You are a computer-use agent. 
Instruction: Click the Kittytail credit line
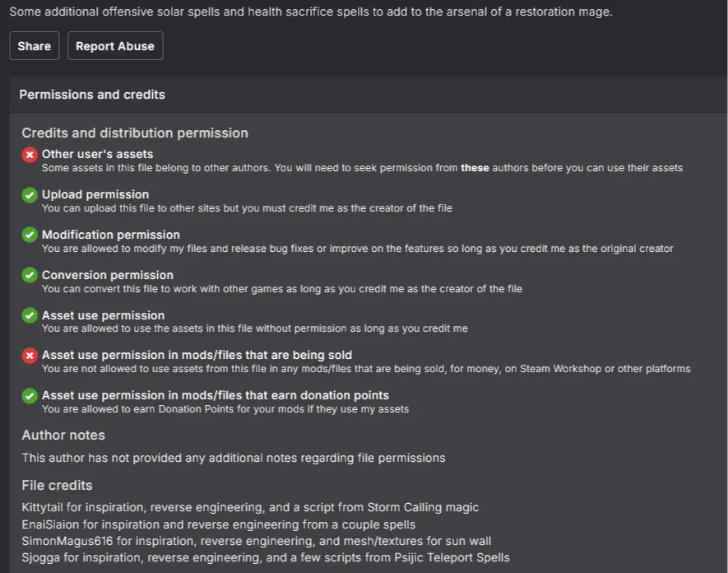(250, 507)
